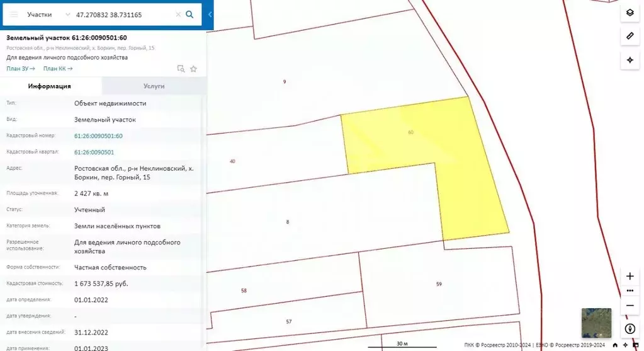Open the hamburger menu in search bar

[x=13, y=14]
